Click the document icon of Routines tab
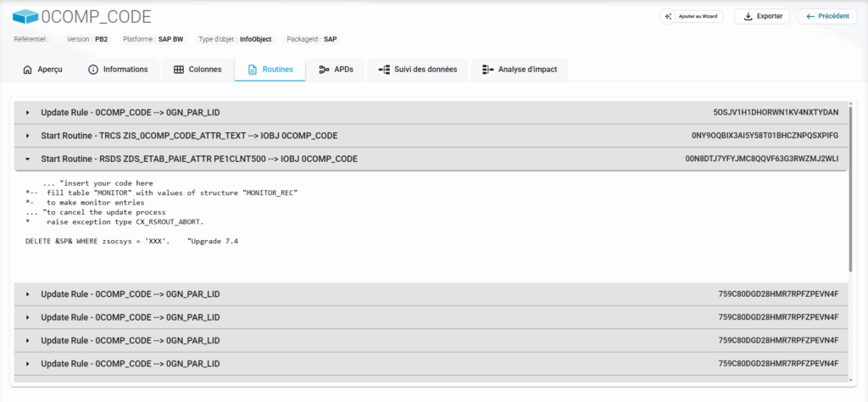 pos(252,70)
